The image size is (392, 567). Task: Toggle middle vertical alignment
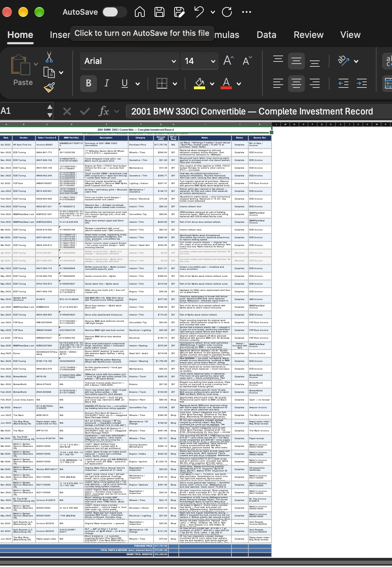click(296, 61)
